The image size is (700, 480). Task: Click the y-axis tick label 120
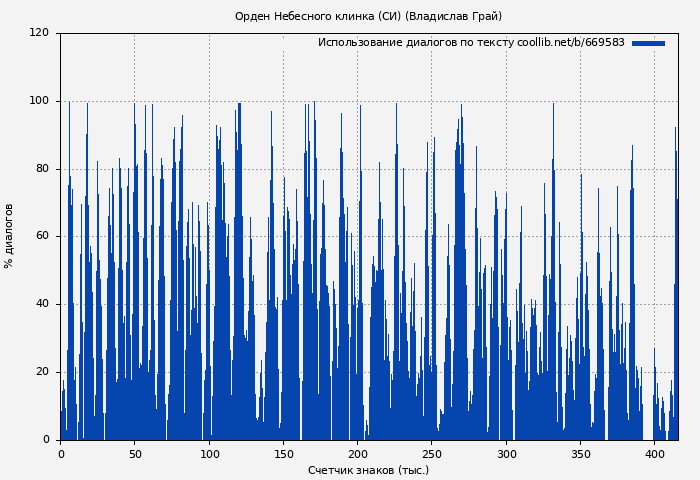coord(39,33)
